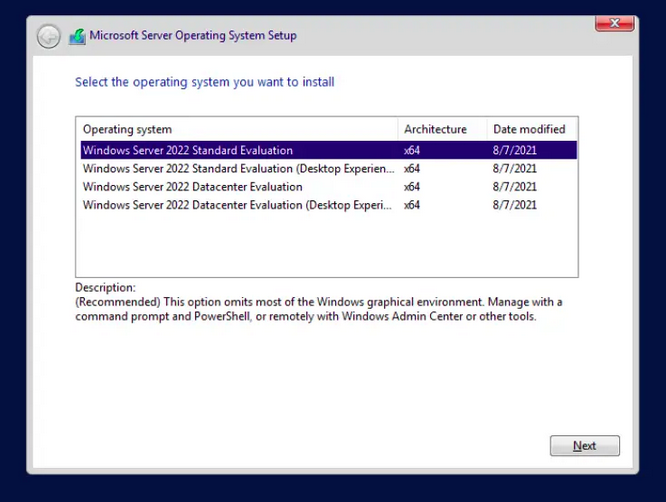Click the Operating system column header
The image size is (666, 502).
pos(237,129)
